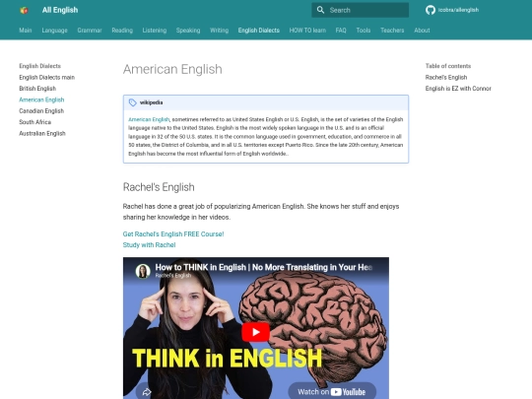Jump to English is EZ with Connor
Screen dimensions: 532x399
pyautogui.click(x=458, y=89)
